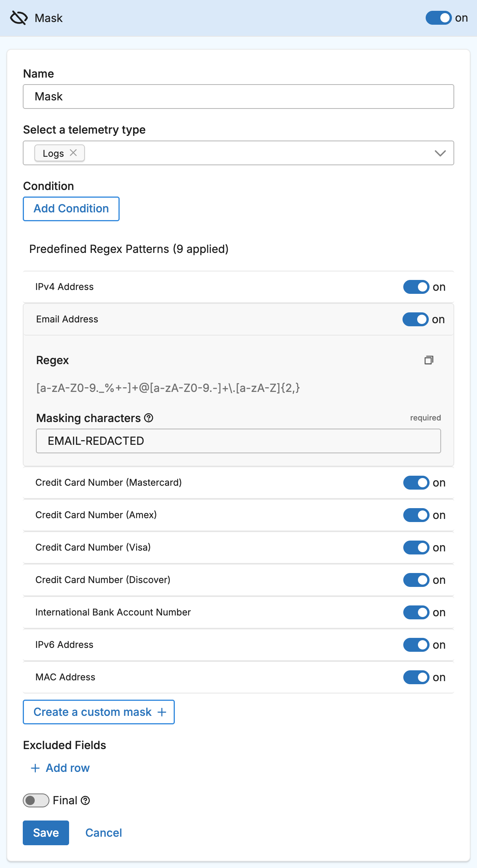Copy the Email Address regex pattern
The width and height of the screenshot is (477, 868).
point(429,360)
